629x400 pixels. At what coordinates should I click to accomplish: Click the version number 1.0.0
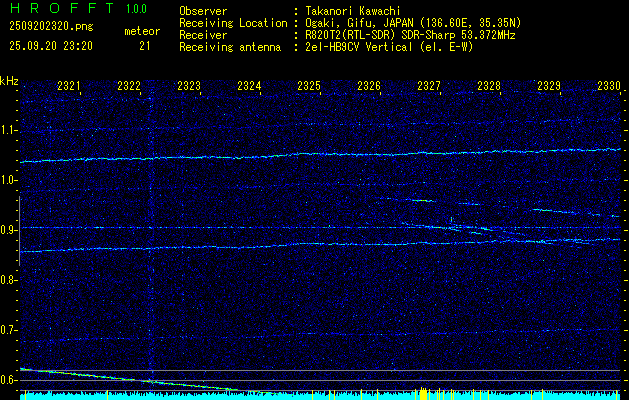point(136,9)
